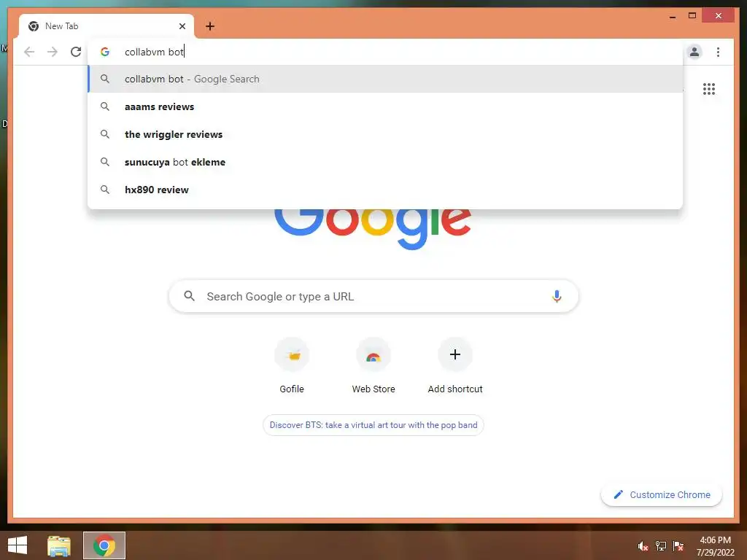This screenshot has height=560, width=747.
Task: Open a new tab with plus button
Action: pyautogui.click(x=210, y=26)
